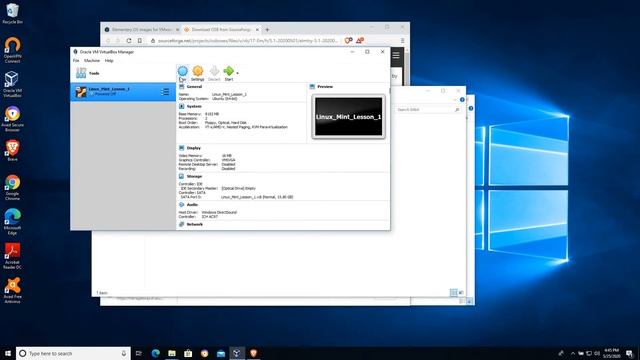
Task: Open a new browser tab
Action: click(x=267, y=30)
